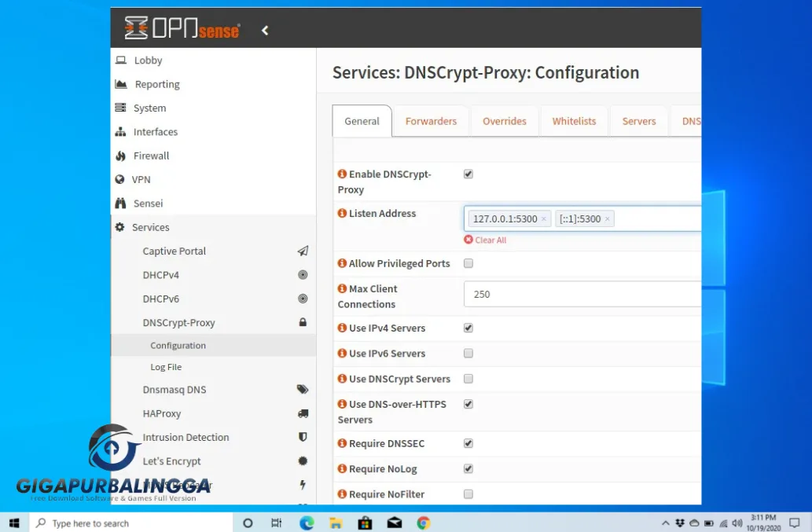This screenshot has height=532, width=812.
Task: Click info icon beside Allow Privileged Ports
Action: coord(342,263)
